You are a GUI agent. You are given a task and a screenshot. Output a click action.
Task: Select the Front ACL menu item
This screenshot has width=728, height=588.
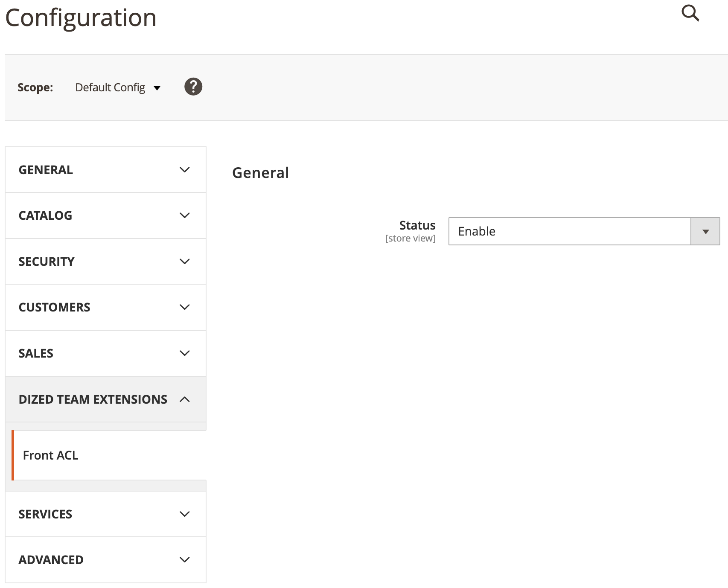51,455
